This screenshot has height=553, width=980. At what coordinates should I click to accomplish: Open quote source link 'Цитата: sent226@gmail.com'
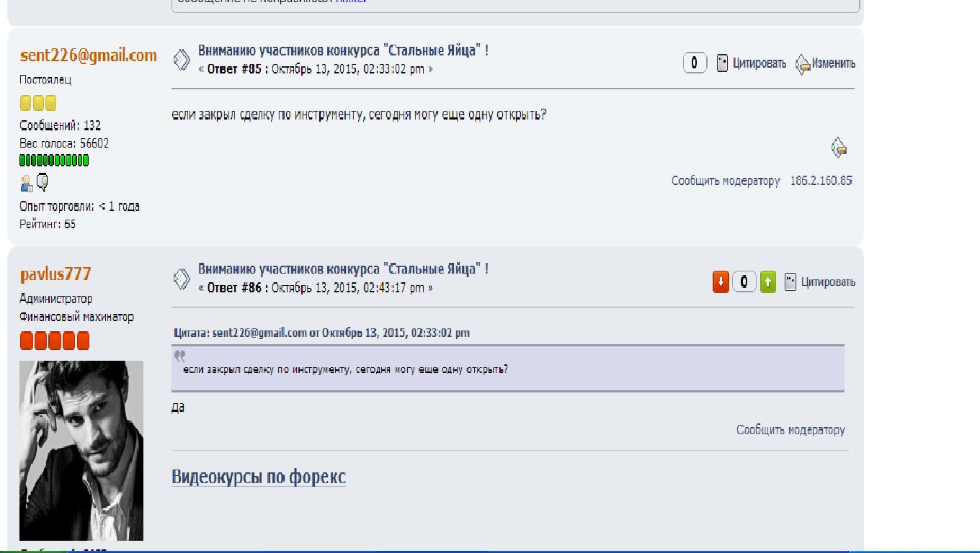tap(322, 333)
